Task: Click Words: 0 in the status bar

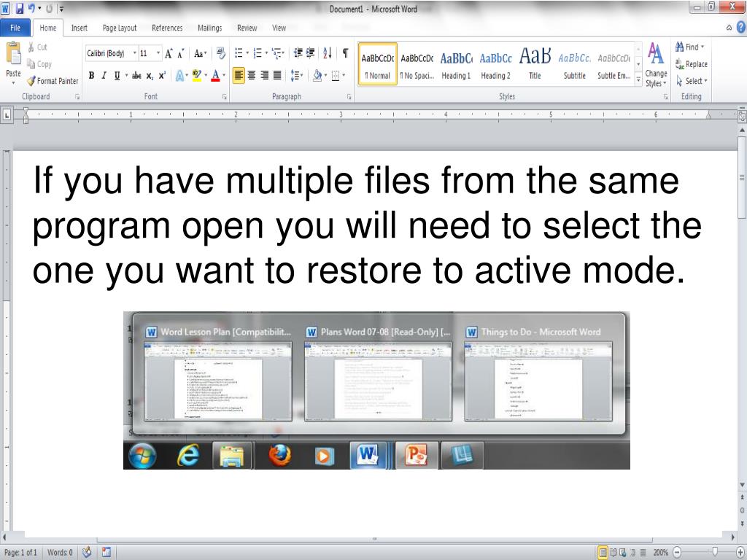Action: click(x=60, y=553)
